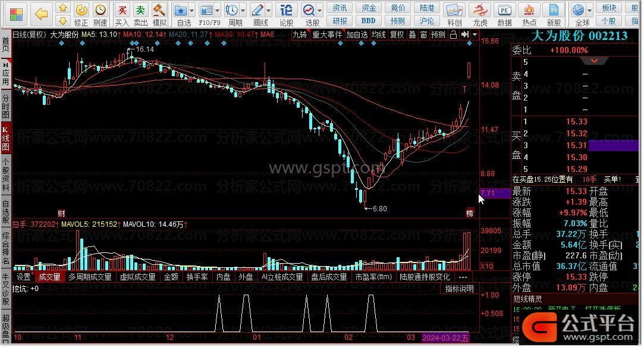Click the 研报 research reports button
The image size is (644, 347).
point(340,21)
